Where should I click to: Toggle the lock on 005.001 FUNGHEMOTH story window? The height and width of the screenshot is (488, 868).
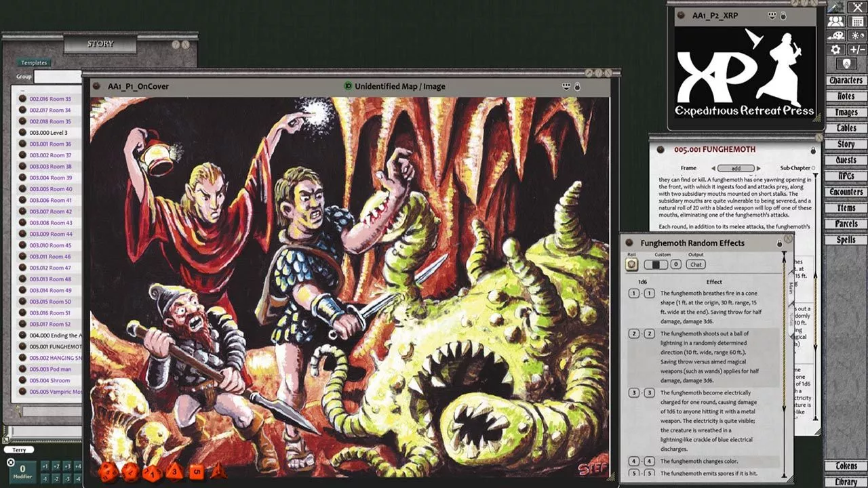point(813,150)
